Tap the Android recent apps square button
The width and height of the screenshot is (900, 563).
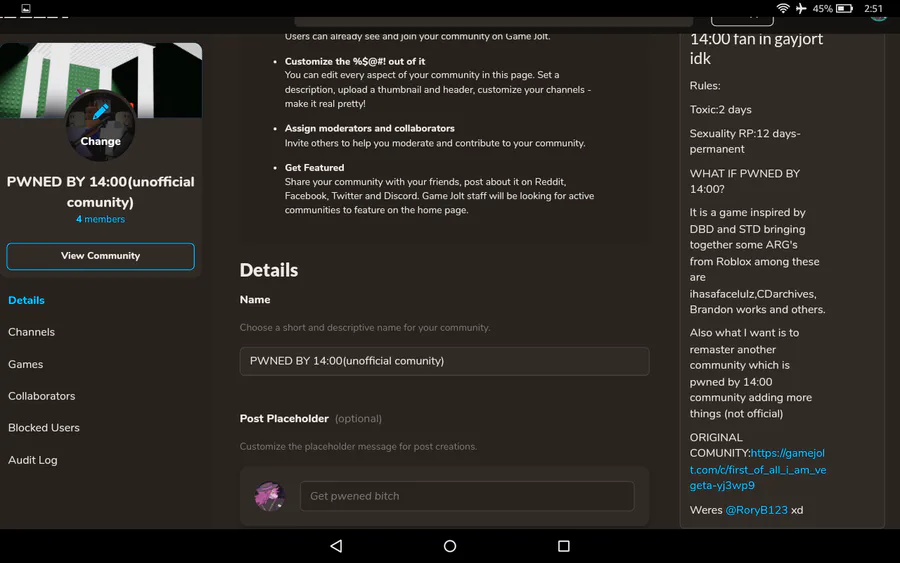point(564,546)
